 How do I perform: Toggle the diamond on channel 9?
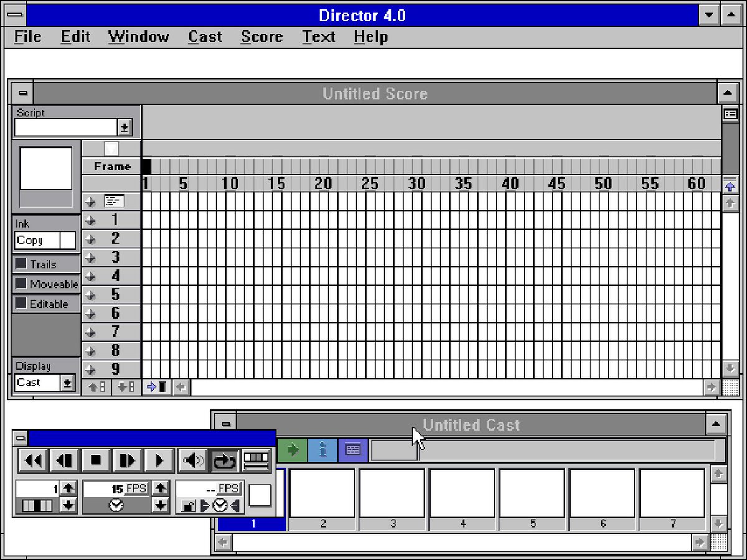90,370
